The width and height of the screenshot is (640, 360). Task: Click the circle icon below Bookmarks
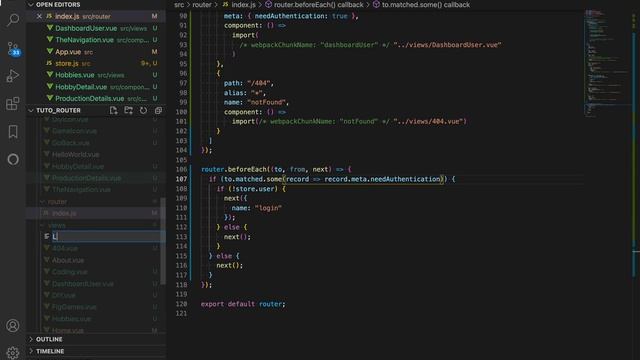coord(13,159)
